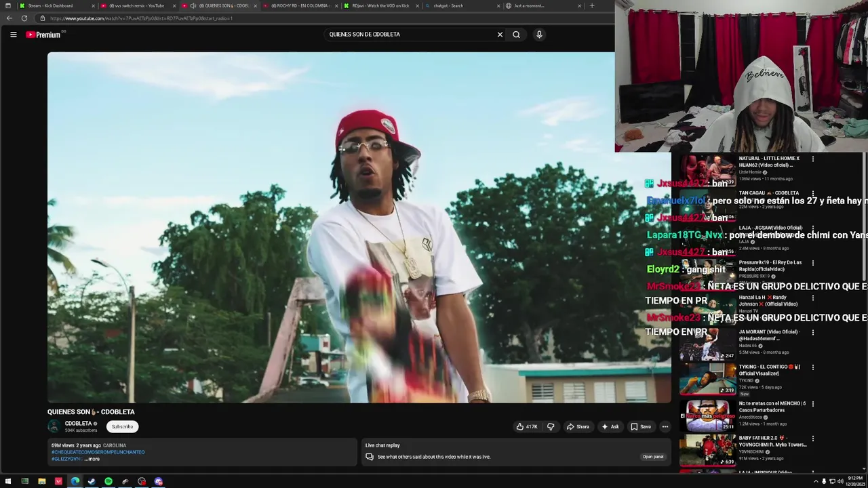Image resolution: width=868 pixels, height=488 pixels.
Task: Open options menu for JA MORANT video
Action: tap(813, 333)
